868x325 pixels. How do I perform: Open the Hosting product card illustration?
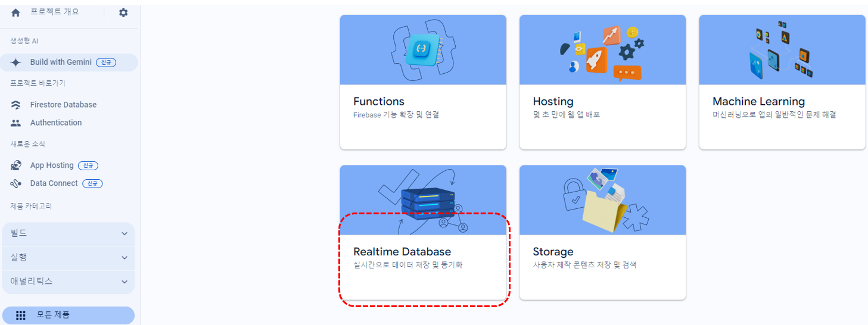coord(603,50)
